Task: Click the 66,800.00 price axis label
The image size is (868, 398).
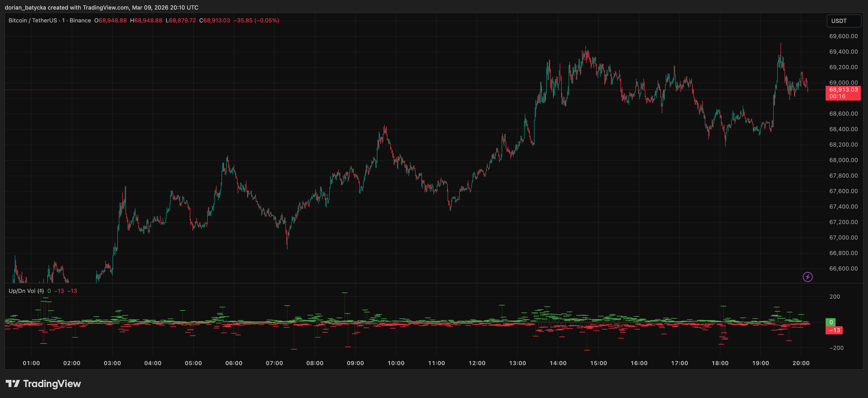Action: [x=843, y=253]
